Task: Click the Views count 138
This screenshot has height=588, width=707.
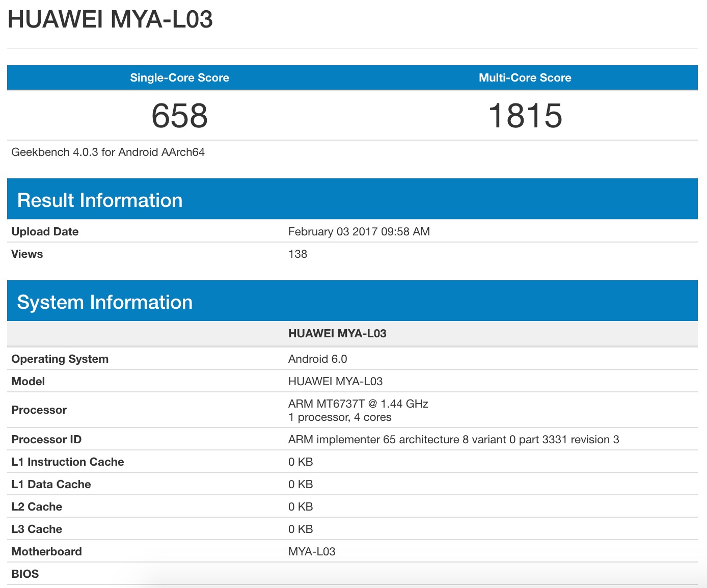Action: 297,254
